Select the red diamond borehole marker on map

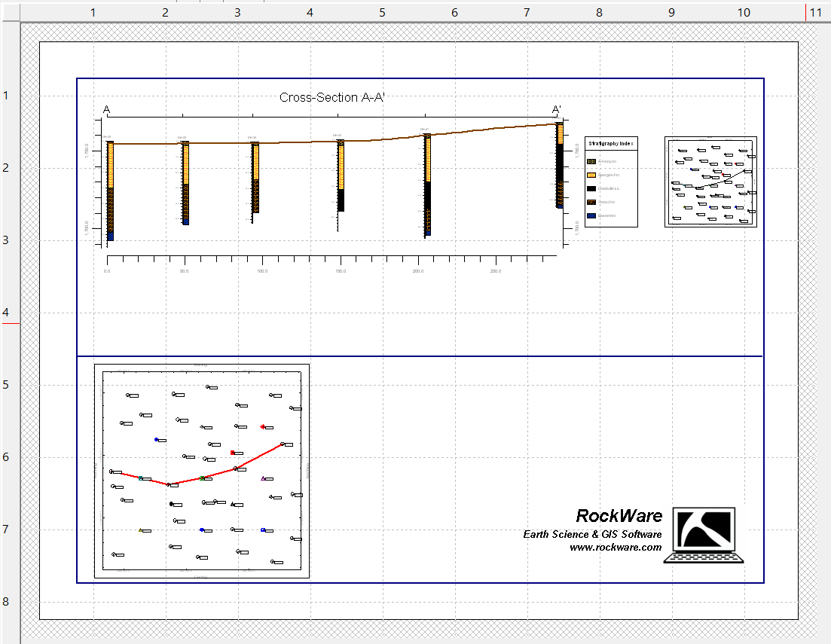point(262,426)
